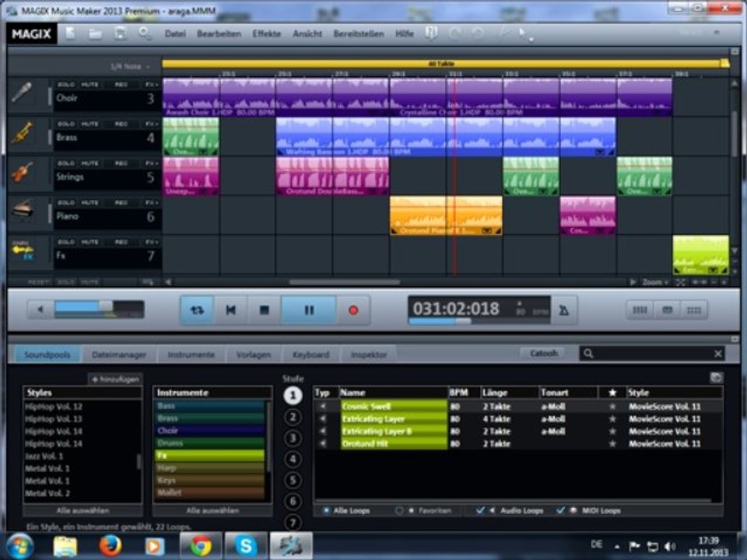
Task: Open the Datei menu
Action: [175, 33]
